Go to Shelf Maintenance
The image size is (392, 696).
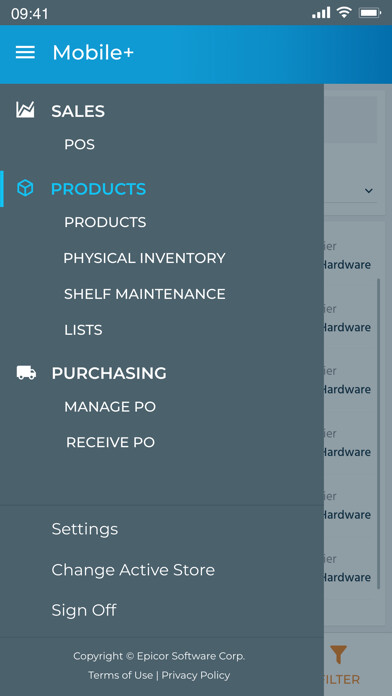tap(145, 294)
